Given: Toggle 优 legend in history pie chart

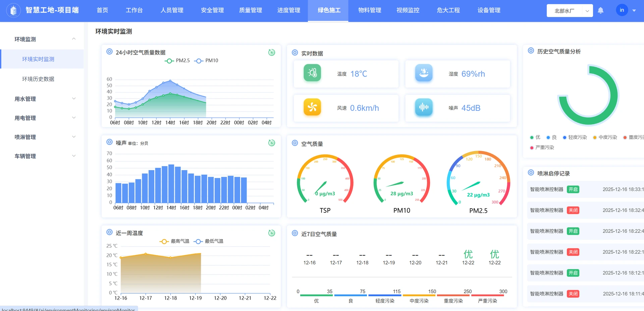Looking at the screenshot, I should coord(535,137).
